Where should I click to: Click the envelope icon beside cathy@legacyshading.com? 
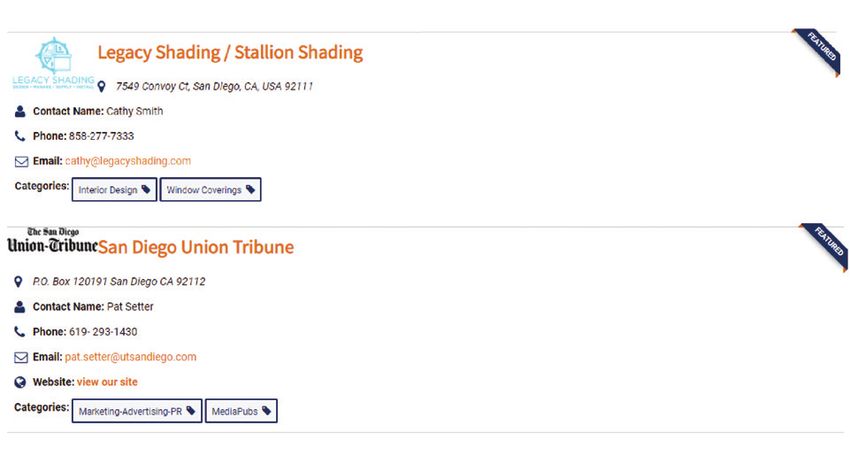pyautogui.click(x=21, y=162)
